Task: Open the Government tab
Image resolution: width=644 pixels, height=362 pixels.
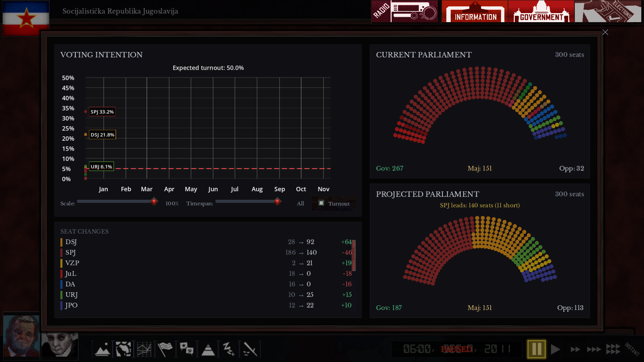Action: 541,11
